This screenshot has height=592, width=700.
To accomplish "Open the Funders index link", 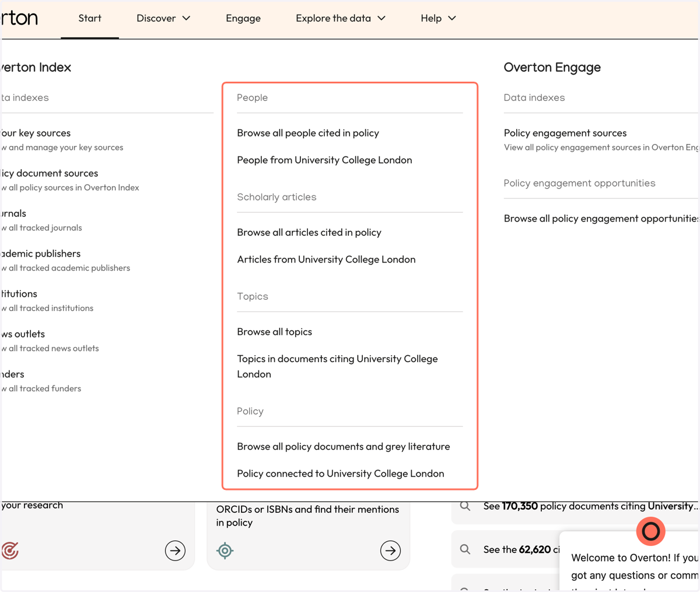I will [x=13, y=374].
